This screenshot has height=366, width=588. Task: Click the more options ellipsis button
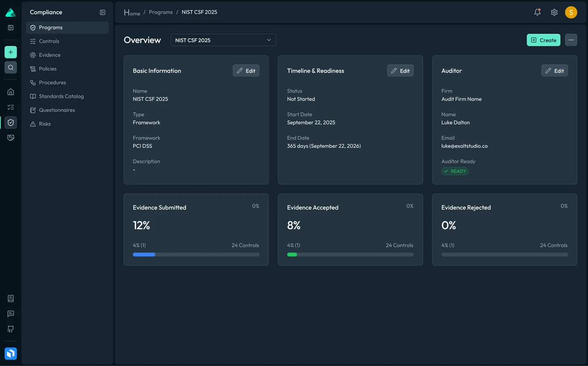[x=571, y=40]
